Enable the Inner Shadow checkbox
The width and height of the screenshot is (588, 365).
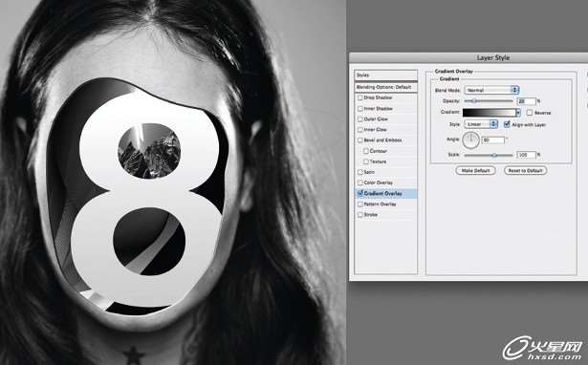coord(360,109)
